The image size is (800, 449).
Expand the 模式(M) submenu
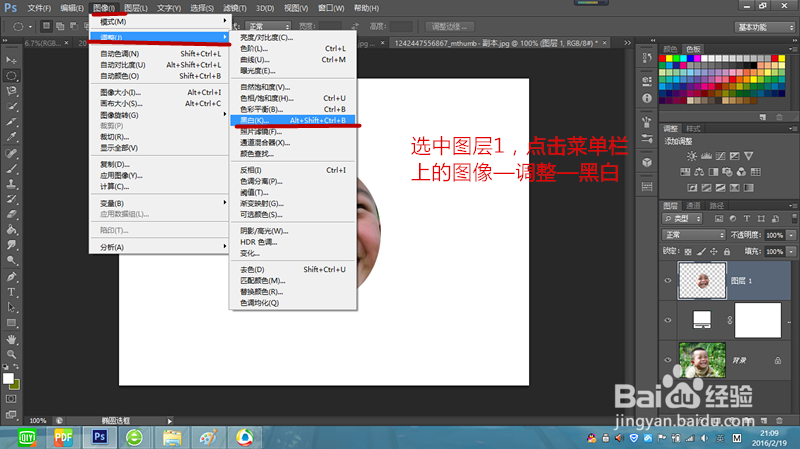coord(159,21)
